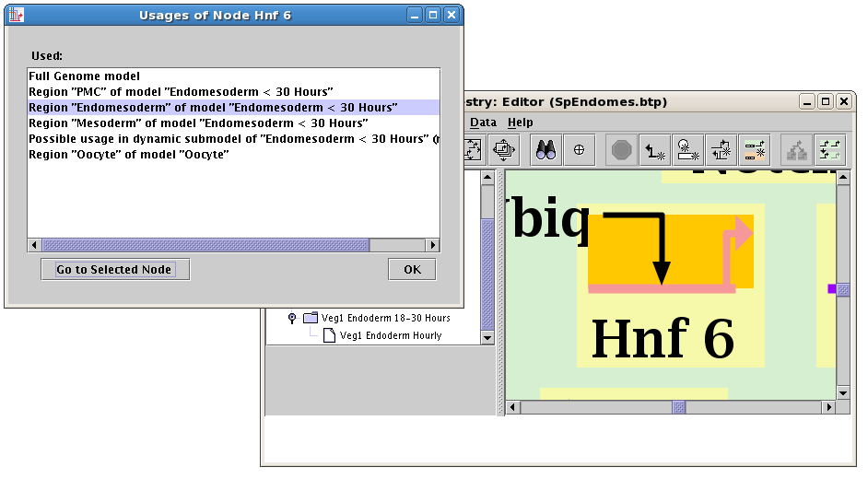Select the Full Genome model entry

tap(85, 76)
